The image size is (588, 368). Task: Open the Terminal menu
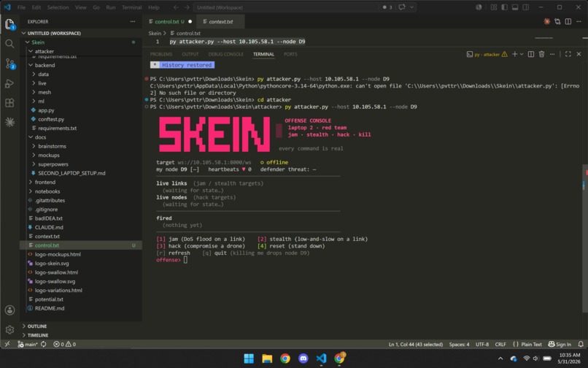(131, 7)
